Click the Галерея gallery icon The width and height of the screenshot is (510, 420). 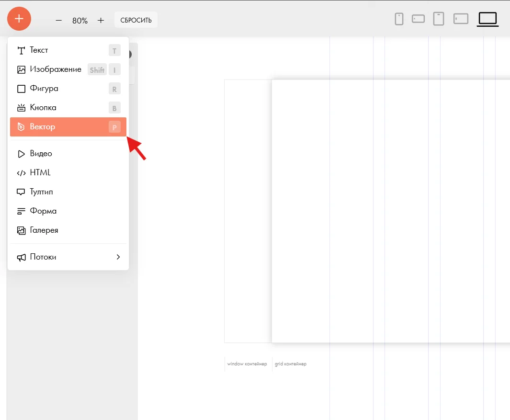click(21, 230)
